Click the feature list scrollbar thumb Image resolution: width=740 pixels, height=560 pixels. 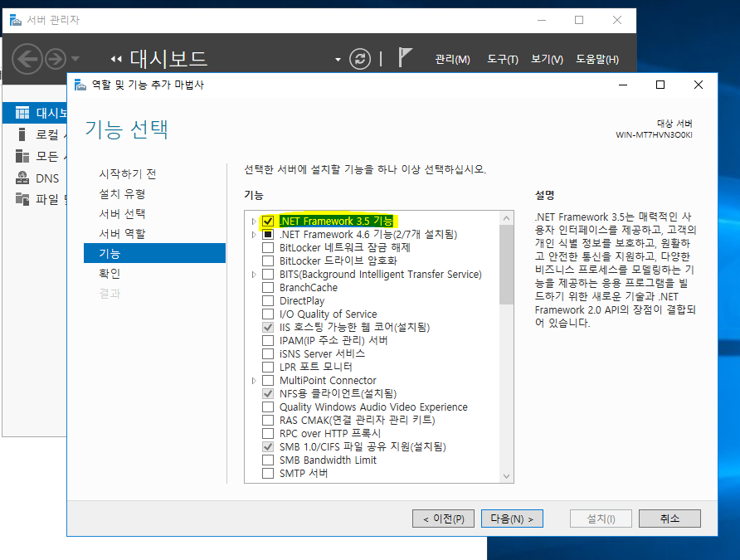point(506,265)
